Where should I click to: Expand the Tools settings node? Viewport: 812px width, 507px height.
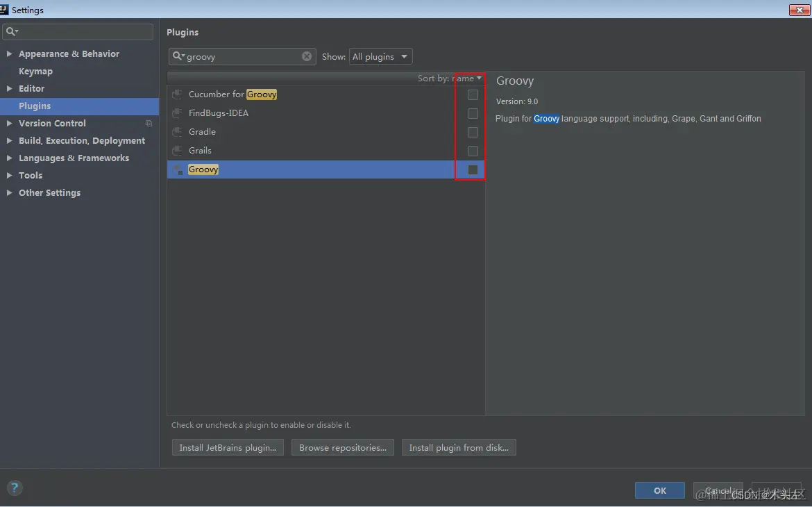pos(9,175)
